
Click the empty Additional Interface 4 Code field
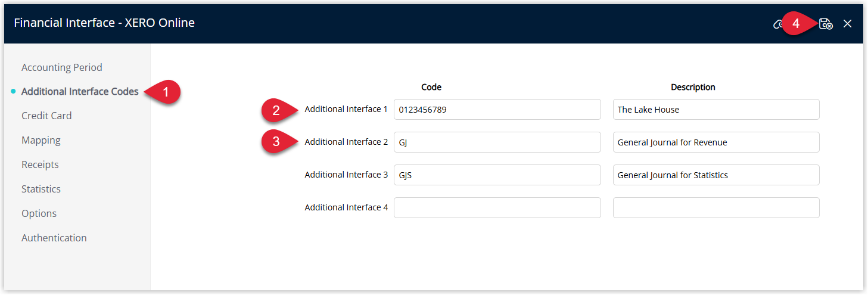tap(497, 208)
